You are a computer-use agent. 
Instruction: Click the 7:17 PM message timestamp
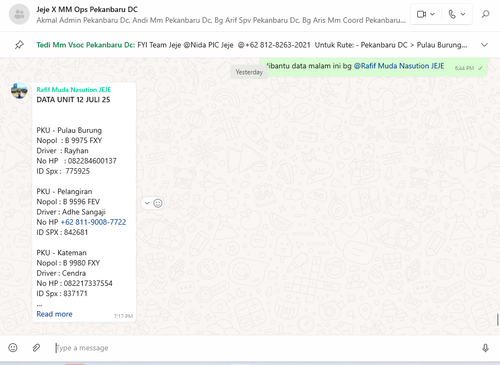tap(123, 316)
